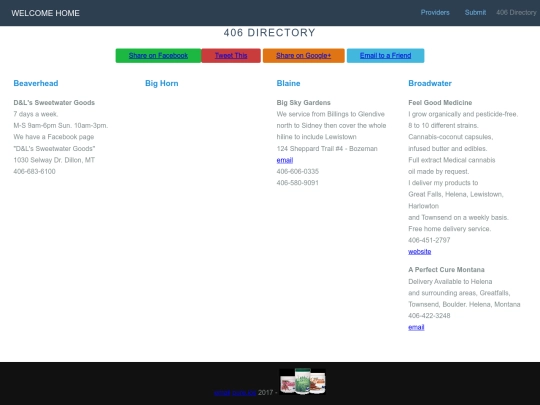Click the email link under A Perfect Cure Montana
540x405 pixels.
point(416,327)
